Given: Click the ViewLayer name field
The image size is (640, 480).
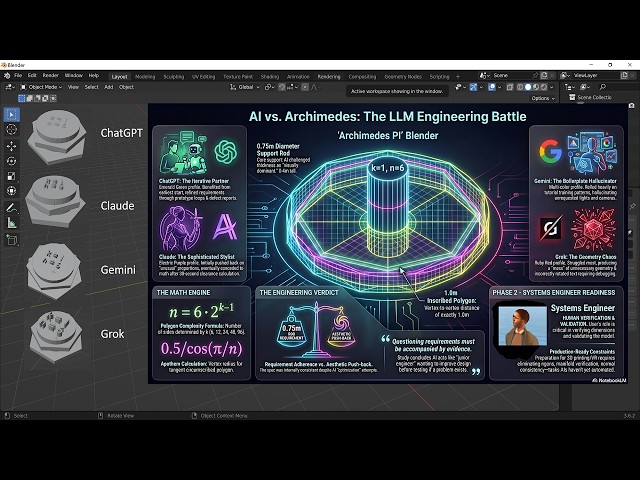Looking at the screenshot, I should click(594, 76).
